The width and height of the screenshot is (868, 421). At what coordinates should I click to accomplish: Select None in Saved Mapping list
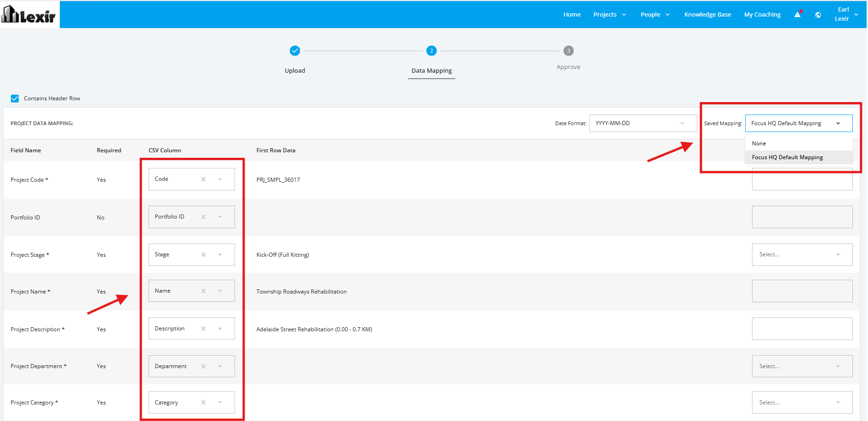coord(799,144)
